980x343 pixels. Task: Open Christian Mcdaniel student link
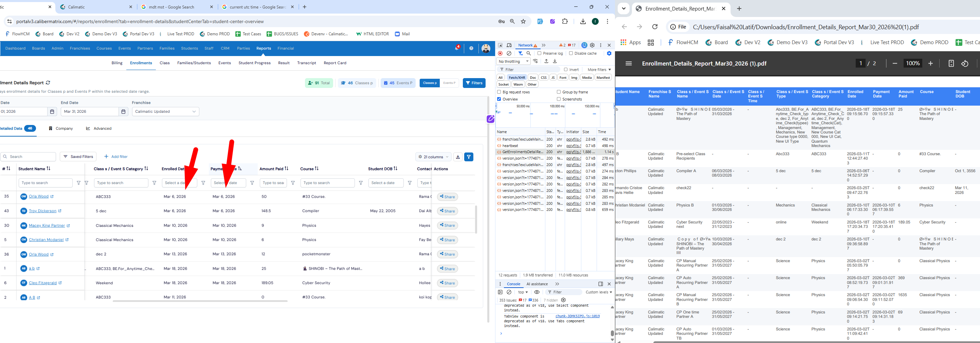(47, 240)
